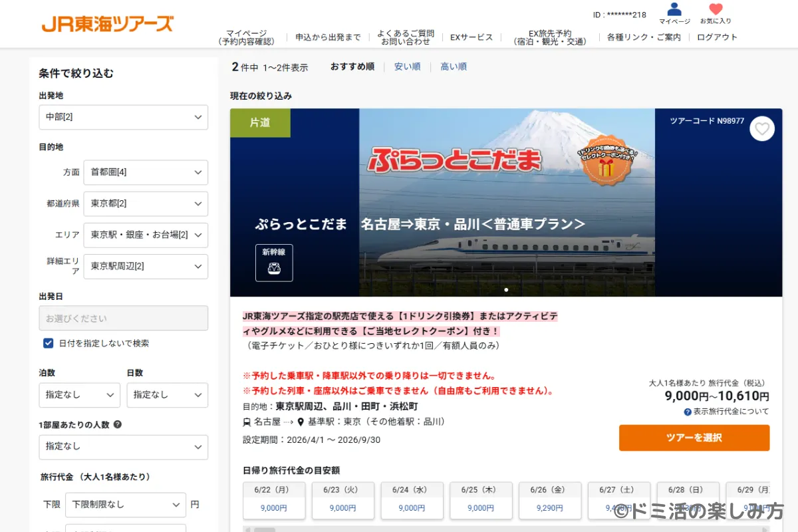Image resolution: width=798 pixels, height=532 pixels.
Task: Open the 都道府県 東京都[2] dropdown
Action: (x=146, y=203)
